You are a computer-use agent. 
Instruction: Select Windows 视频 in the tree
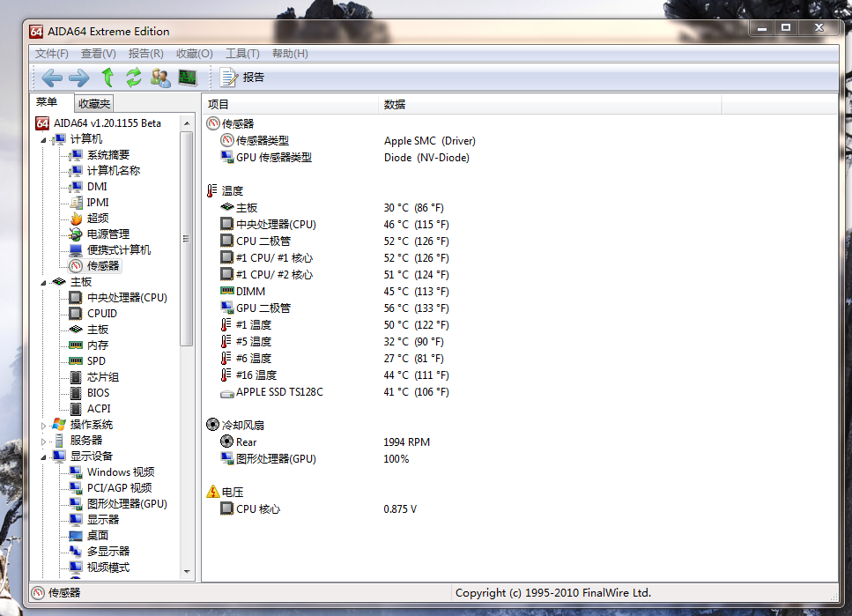pos(121,472)
